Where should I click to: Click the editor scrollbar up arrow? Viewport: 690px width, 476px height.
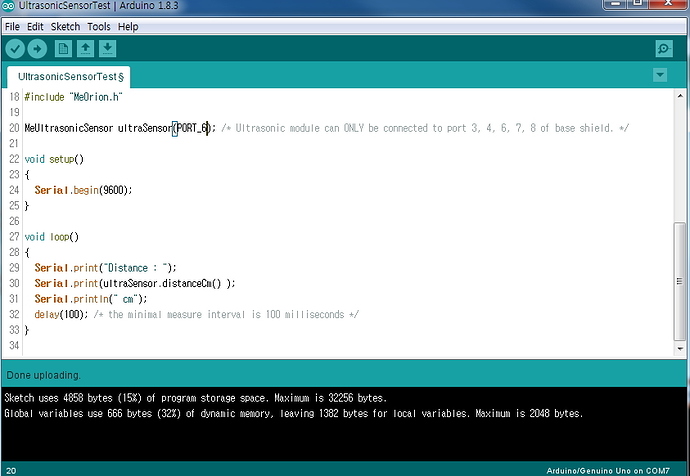[x=680, y=95]
